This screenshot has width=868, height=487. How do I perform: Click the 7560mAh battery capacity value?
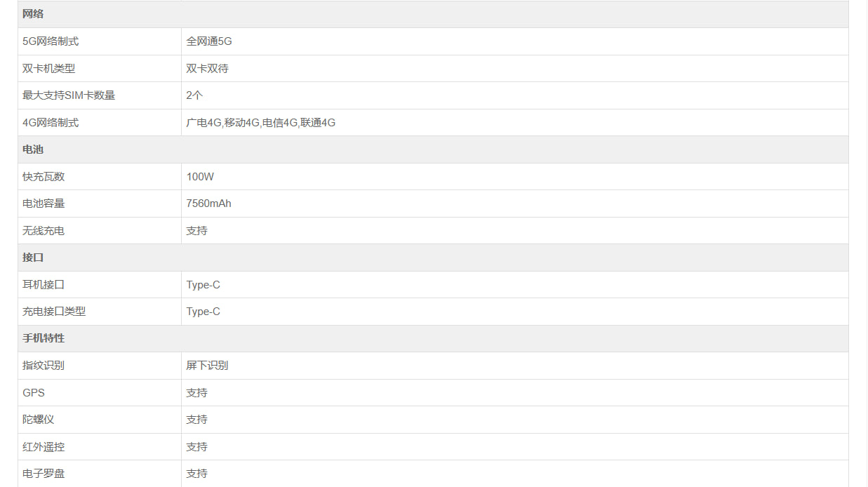(x=208, y=204)
